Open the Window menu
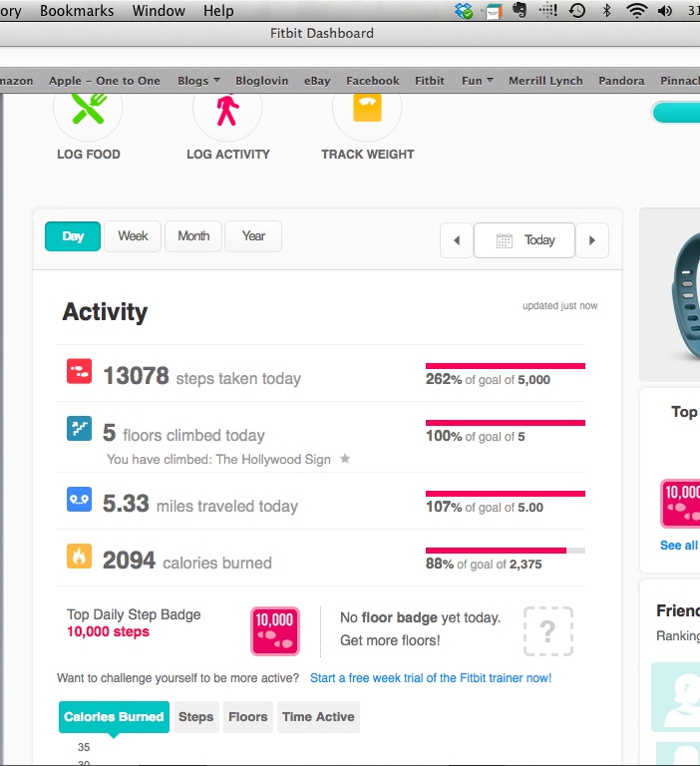 (159, 11)
